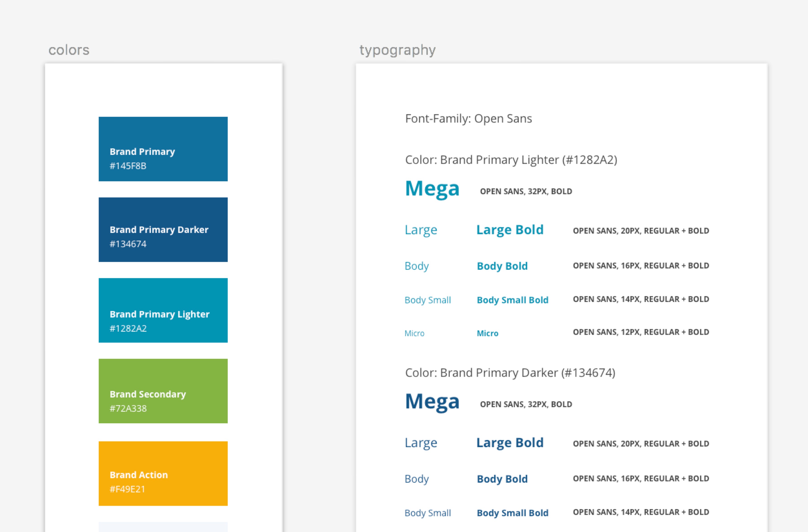Select the '#72A338' hex label
Screen dimensions: 808x532
(128, 408)
